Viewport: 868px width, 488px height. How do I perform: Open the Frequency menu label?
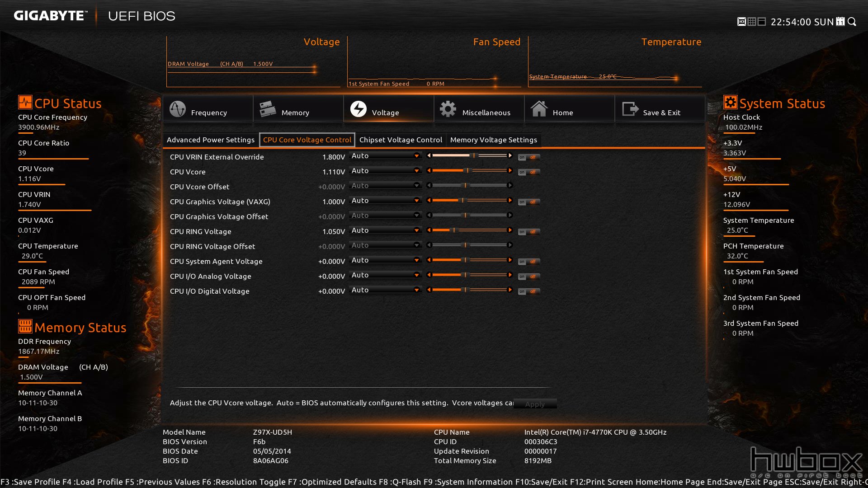click(x=209, y=113)
